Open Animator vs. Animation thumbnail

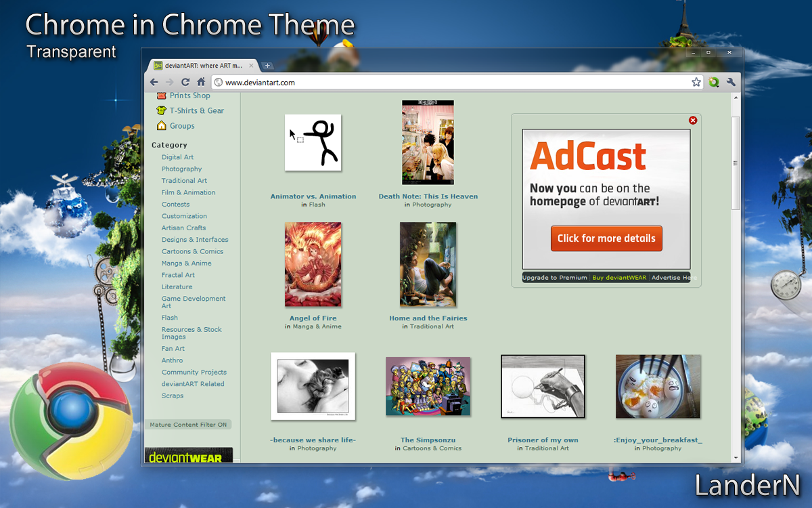pyautogui.click(x=313, y=142)
